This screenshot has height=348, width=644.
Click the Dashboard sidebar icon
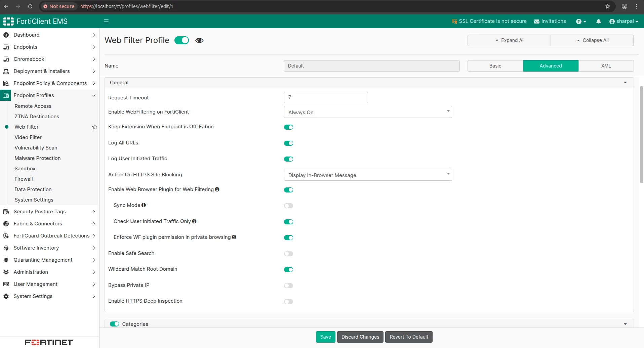point(6,35)
